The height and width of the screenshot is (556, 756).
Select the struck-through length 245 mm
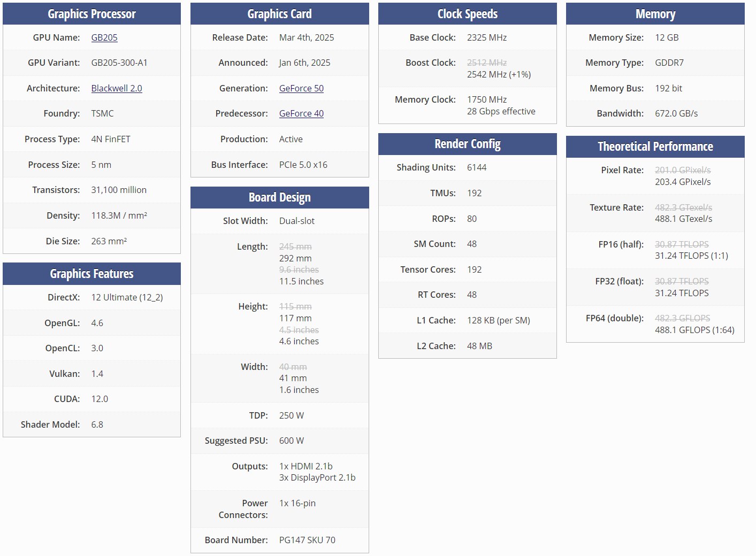point(295,246)
